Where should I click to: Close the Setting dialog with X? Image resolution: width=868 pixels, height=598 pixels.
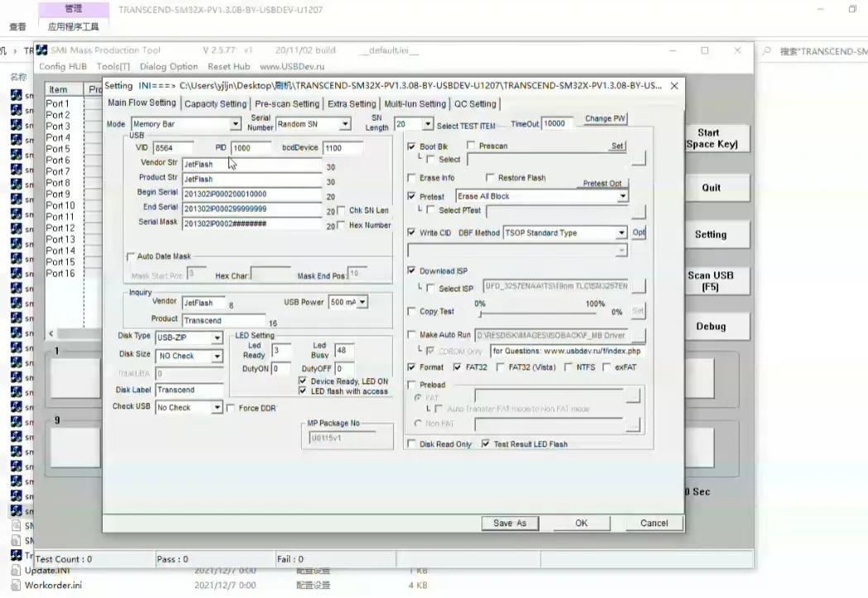[x=674, y=85]
